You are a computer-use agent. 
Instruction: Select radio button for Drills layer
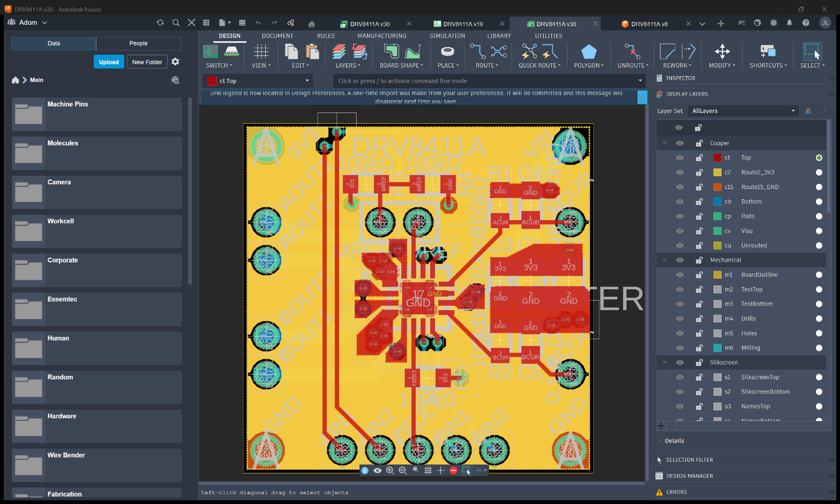pyautogui.click(x=819, y=319)
